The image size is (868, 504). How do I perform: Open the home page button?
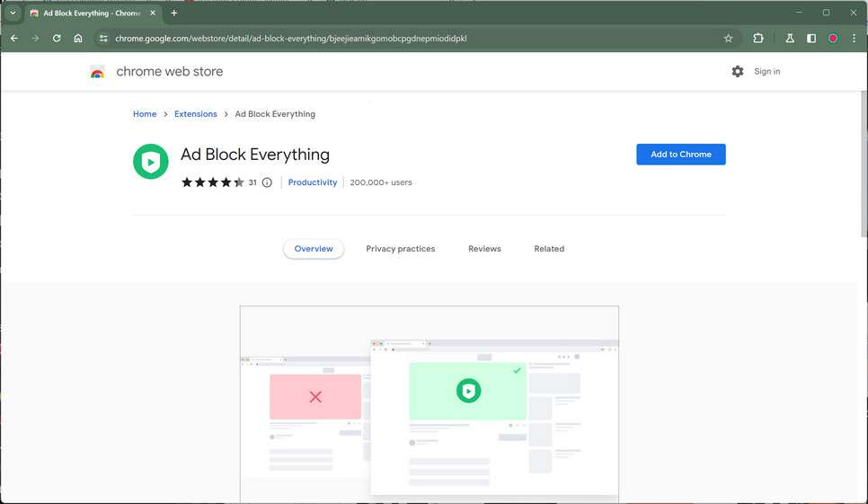click(x=78, y=38)
